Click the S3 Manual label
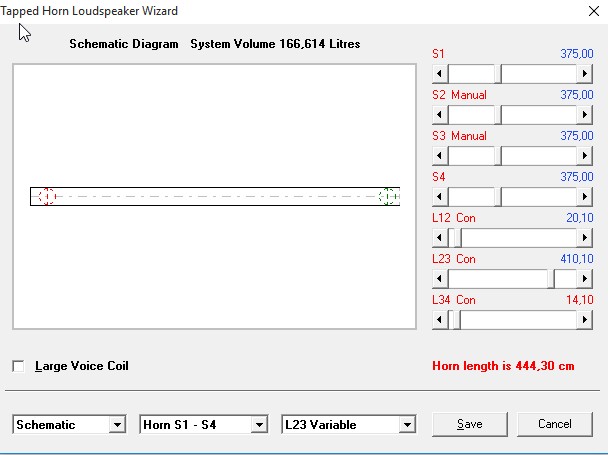 point(459,136)
